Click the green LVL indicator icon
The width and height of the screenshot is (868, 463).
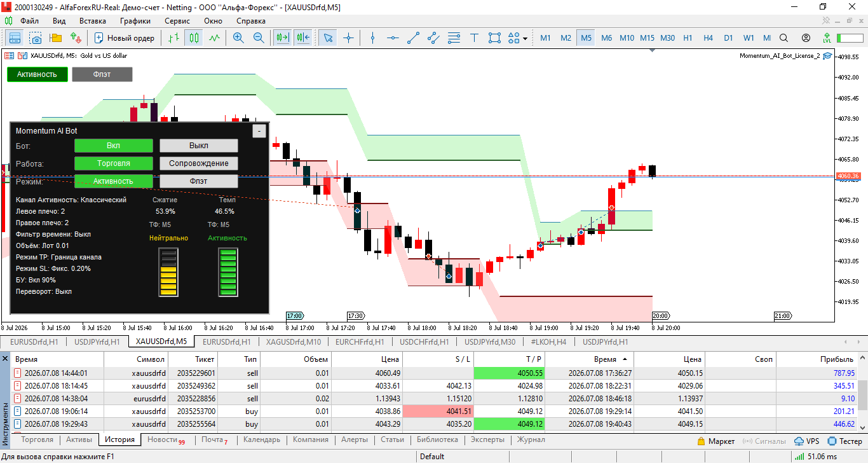827,38
